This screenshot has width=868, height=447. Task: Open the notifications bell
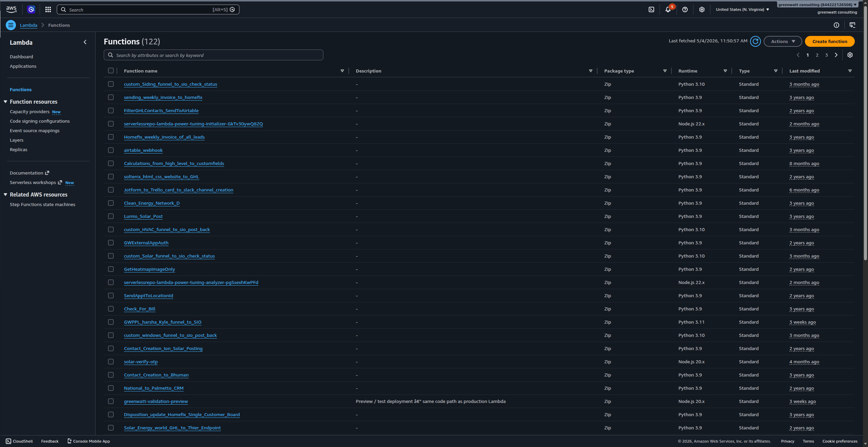(x=668, y=9)
